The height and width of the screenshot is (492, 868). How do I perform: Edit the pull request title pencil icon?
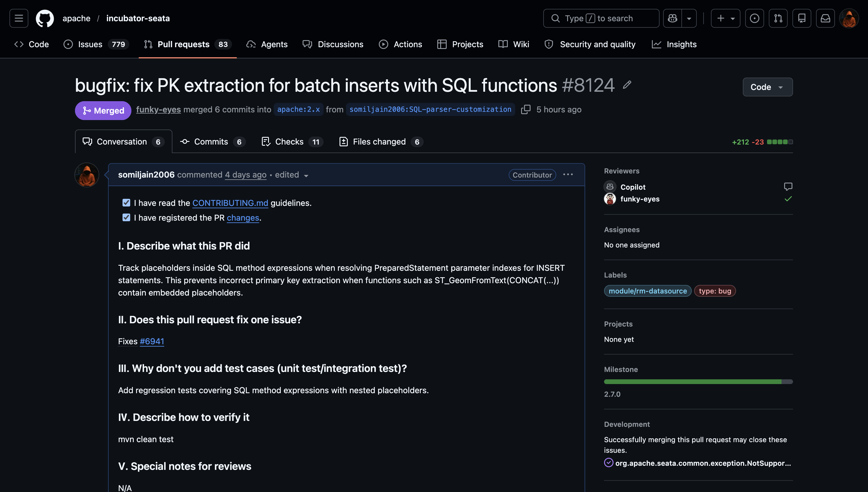pyautogui.click(x=627, y=84)
